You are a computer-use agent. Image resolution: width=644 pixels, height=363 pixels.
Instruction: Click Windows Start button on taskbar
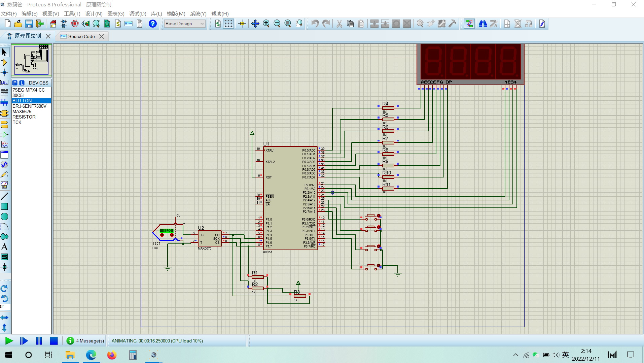point(8,355)
